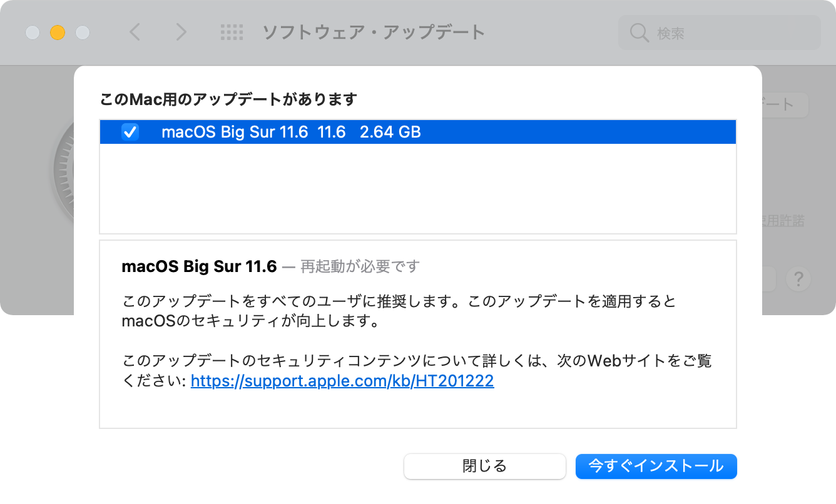The width and height of the screenshot is (836, 504).
Task: Click the 検索 search field
Action: (719, 33)
